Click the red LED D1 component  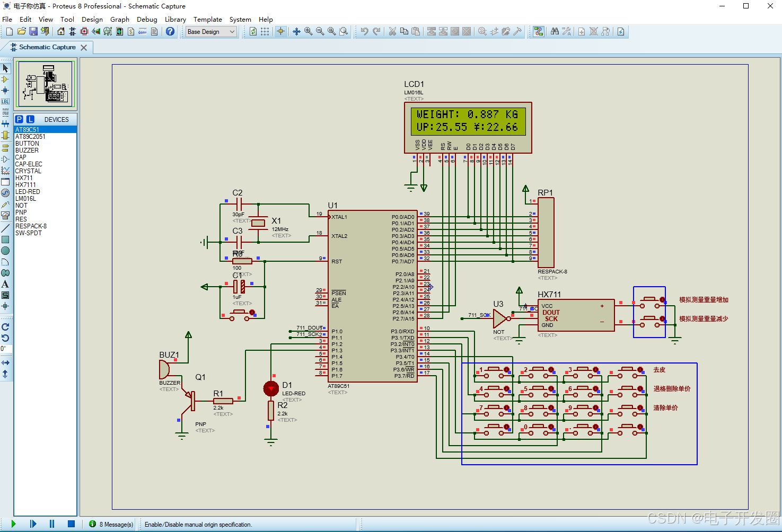[271, 388]
